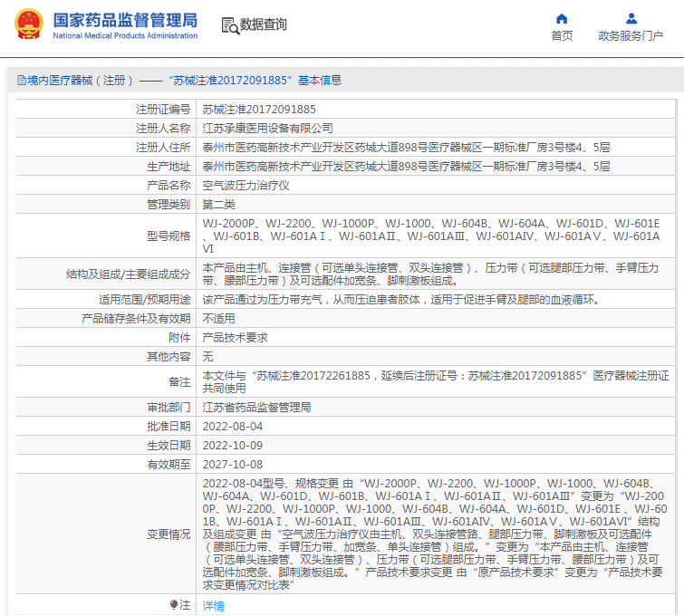This screenshot has width=684, height=616.
Task: Click effective date 2022-10-09
Action: tap(233, 446)
